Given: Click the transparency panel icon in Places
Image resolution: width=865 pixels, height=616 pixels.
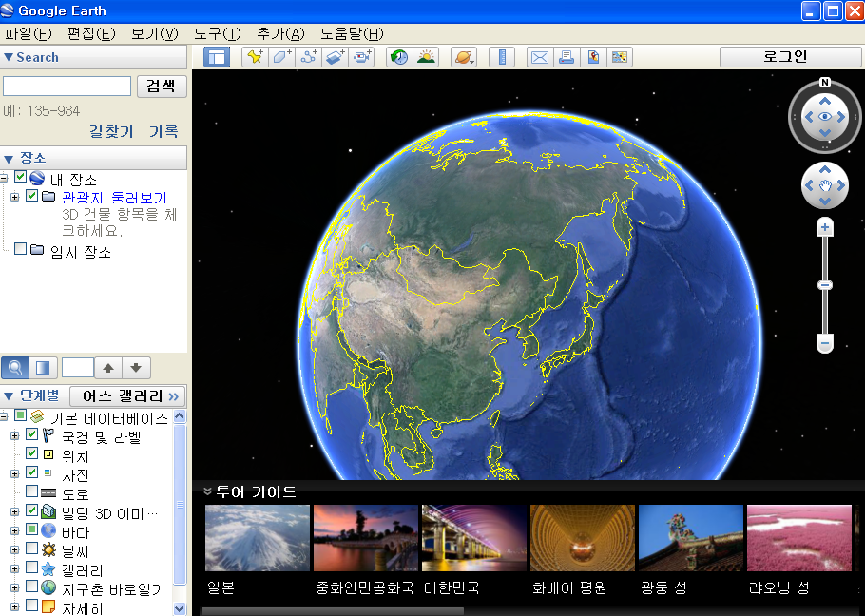Looking at the screenshot, I should [43, 368].
